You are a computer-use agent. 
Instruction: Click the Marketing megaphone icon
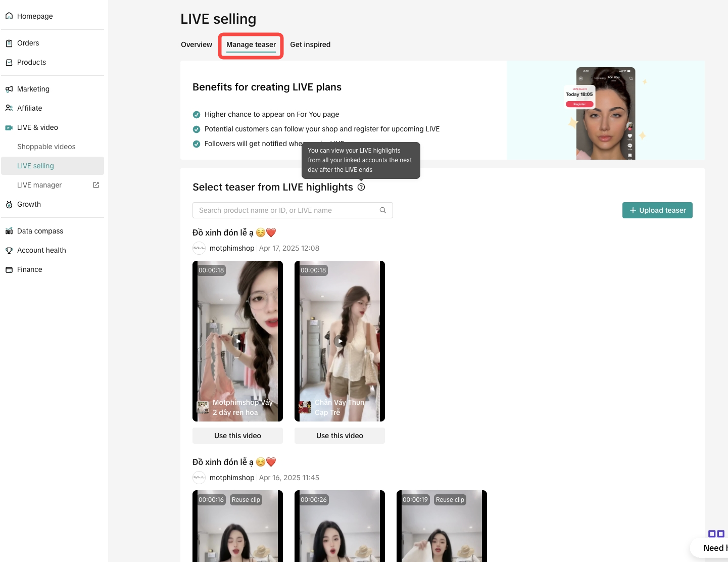tap(9, 89)
